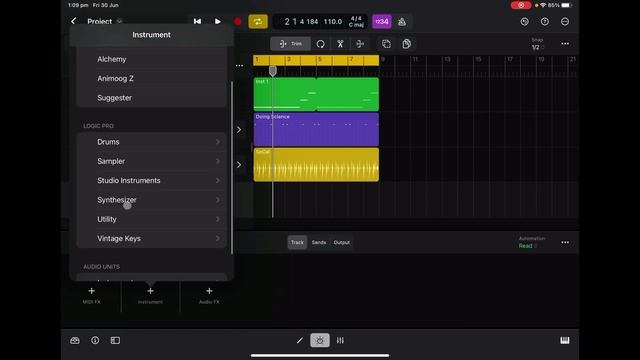Select the Join tool icon

click(x=360, y=44)
